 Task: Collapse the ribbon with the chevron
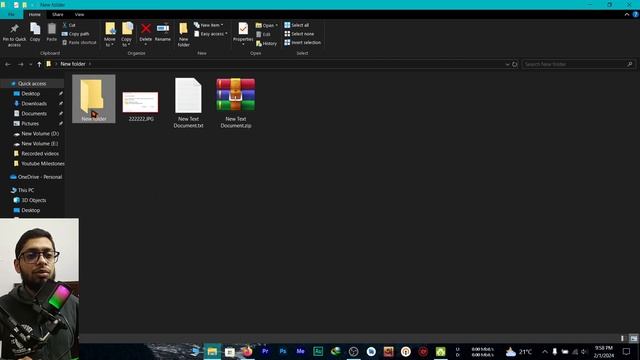point(627,14)
